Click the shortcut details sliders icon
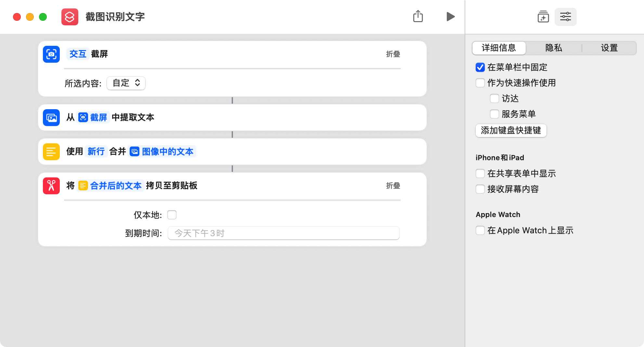 pos(565,17)
